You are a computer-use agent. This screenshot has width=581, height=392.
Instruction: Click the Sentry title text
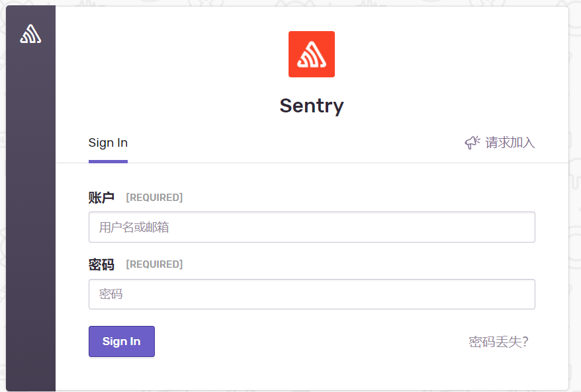click(x=311, y=105)
